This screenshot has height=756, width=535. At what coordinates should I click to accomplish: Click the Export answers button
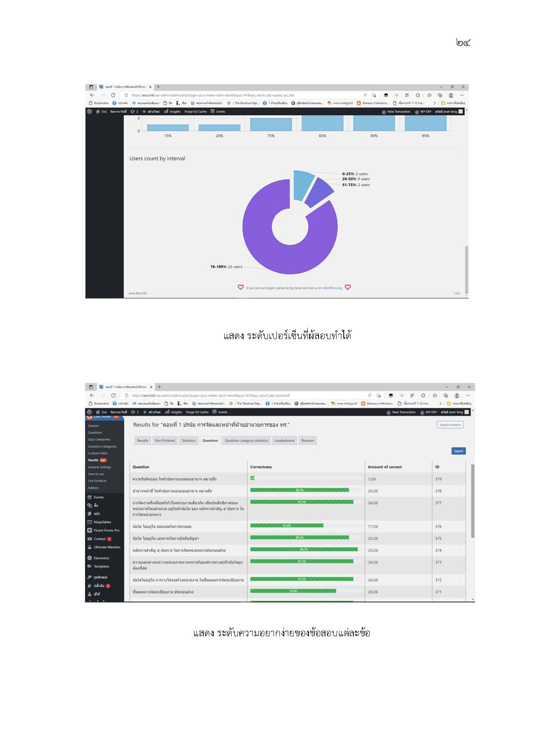coord(450,425)
